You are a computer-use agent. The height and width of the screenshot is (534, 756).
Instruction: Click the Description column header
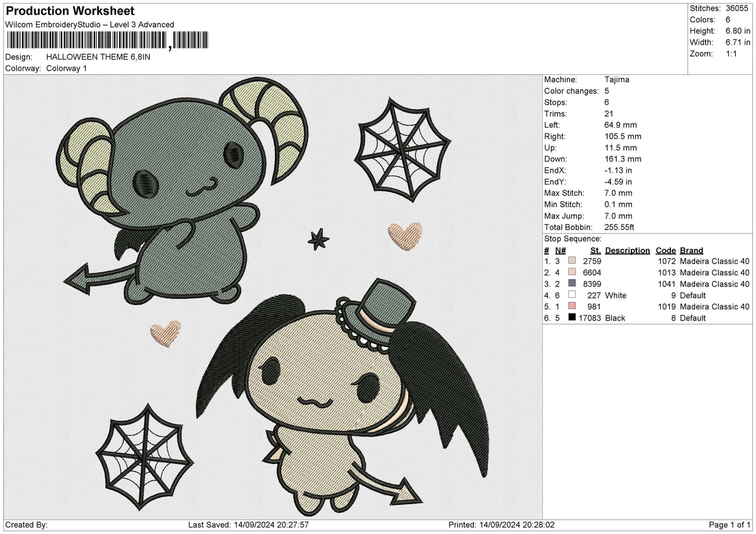point(627,251)
